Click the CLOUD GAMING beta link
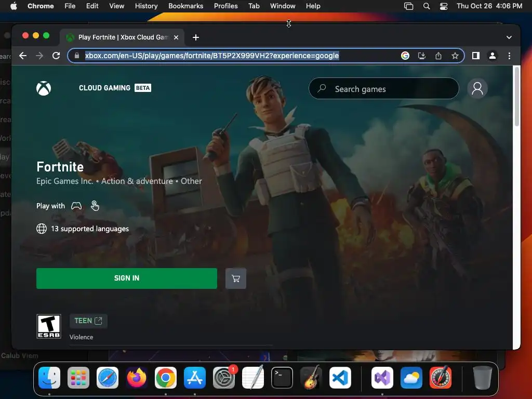The width and height of the screenshot is (532, 399). point(115,88)
